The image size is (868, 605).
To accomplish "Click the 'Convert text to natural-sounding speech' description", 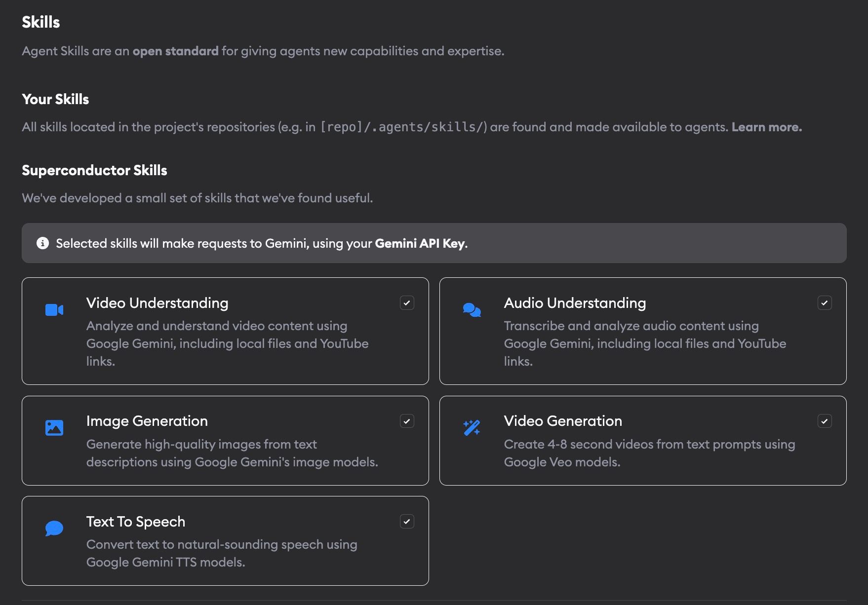I will click(222, 553).
